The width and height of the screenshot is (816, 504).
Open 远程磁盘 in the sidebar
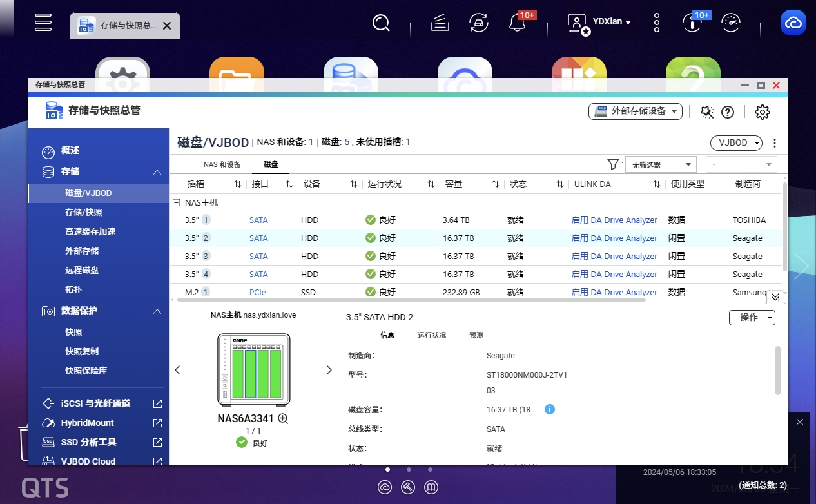tap(82, 270)
